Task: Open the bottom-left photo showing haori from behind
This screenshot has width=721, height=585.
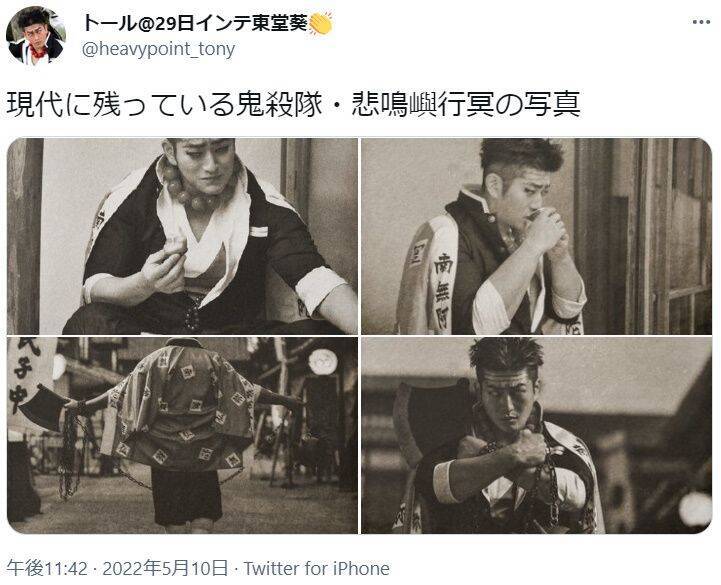Action: [x=182, y=436]
